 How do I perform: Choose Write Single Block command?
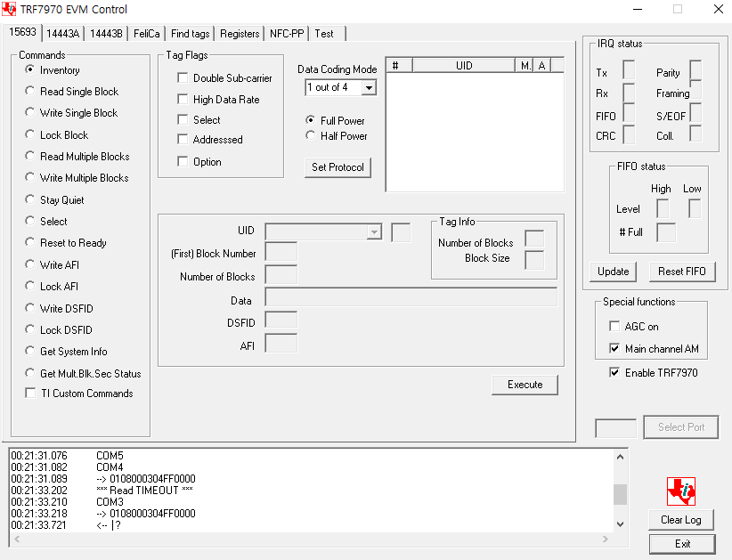(x=30, y=112)
